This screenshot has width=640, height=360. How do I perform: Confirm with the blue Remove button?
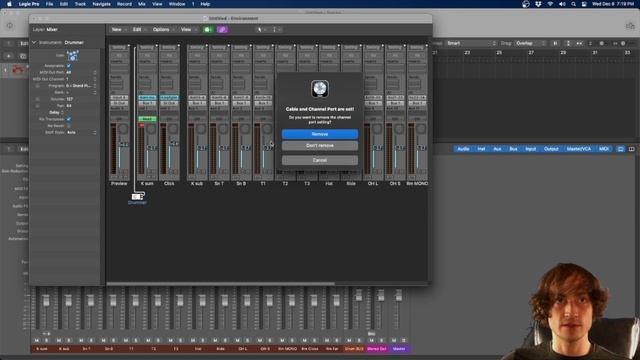(x=320, y=134)
